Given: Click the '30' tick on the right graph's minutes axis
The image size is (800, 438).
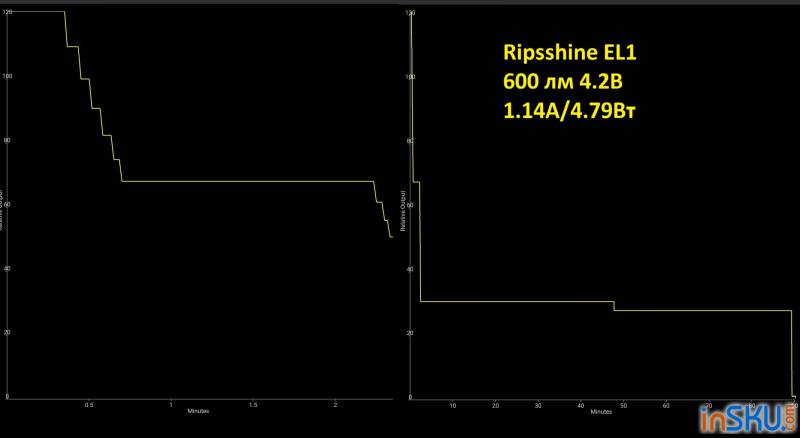Looking at the screenshot, I should click(538, 406).
